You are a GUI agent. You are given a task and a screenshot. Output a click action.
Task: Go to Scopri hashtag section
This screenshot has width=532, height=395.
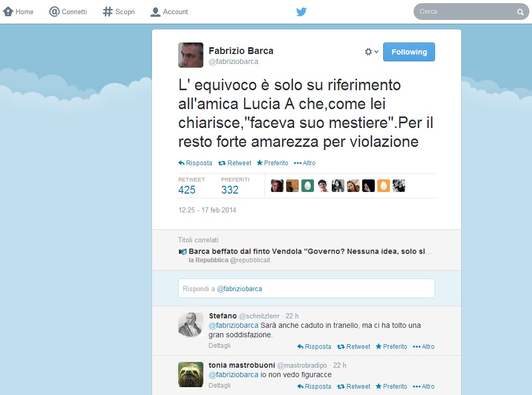click(119, 12)
